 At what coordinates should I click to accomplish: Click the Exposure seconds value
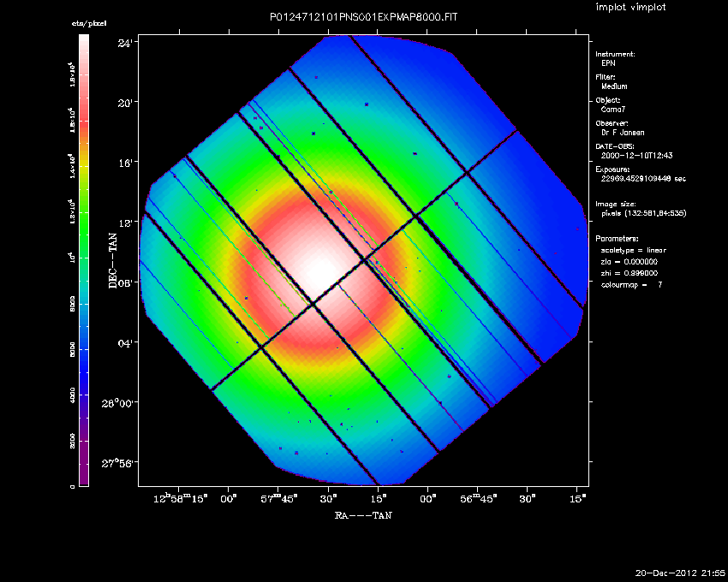[643, 179]
